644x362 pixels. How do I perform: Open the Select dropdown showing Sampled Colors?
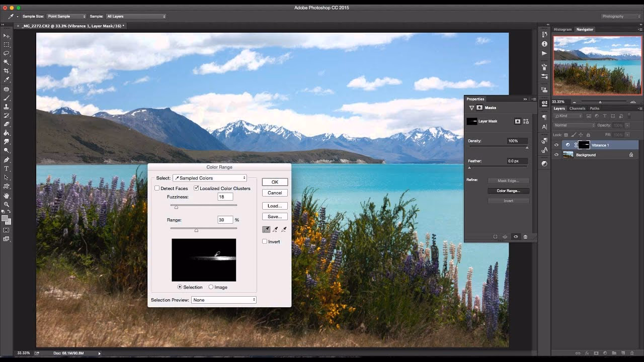click(x=209, y=177)
